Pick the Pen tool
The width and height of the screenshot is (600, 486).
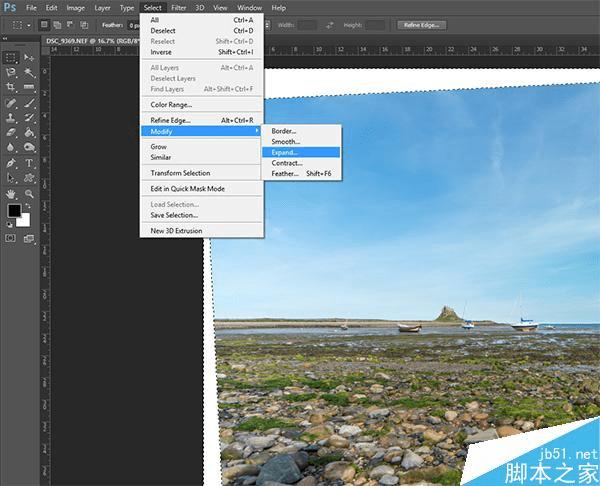coord(11,162)
